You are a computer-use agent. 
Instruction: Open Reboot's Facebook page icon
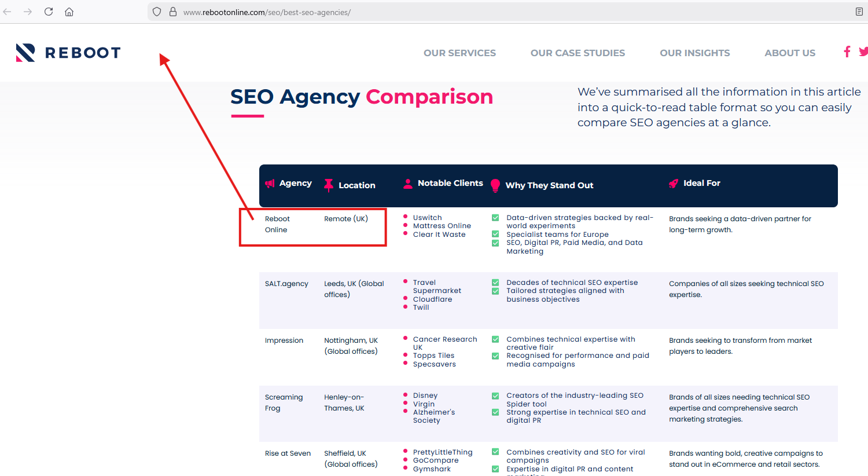[847, 52]
